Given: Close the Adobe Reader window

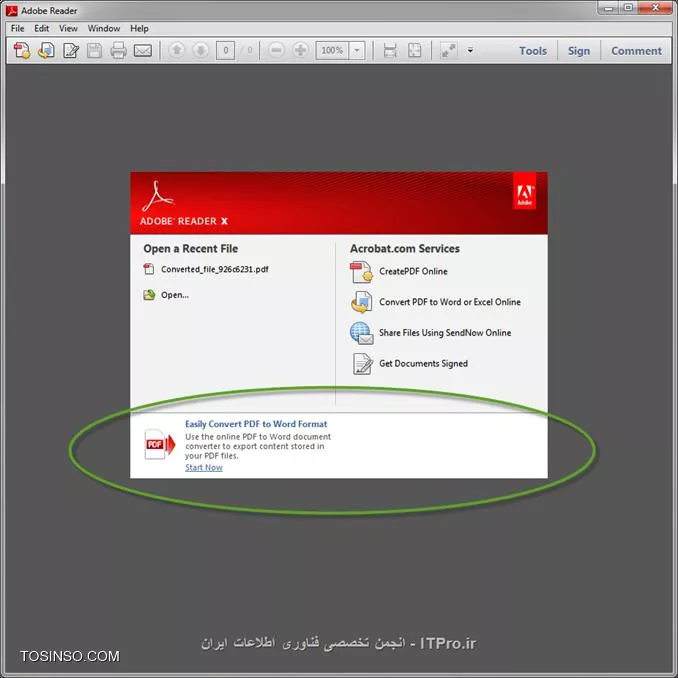Looking at the screenshot, I should (x=656, y=8).
